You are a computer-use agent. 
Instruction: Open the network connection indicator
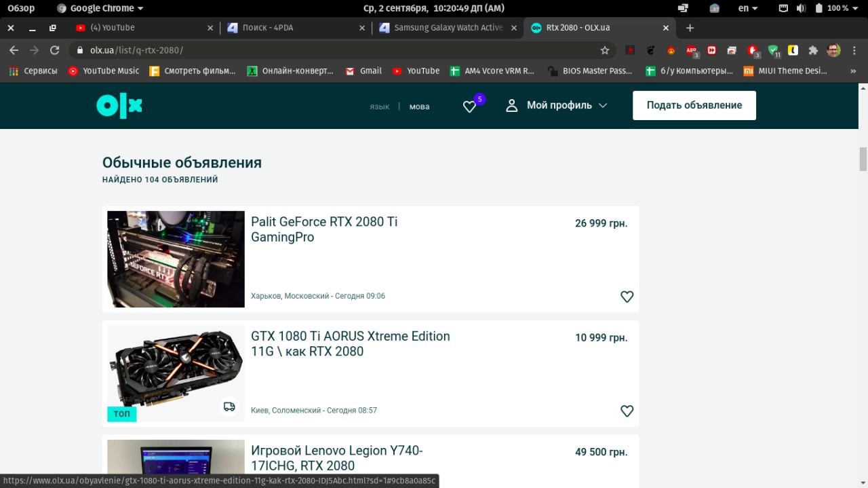tap(783, 8)
